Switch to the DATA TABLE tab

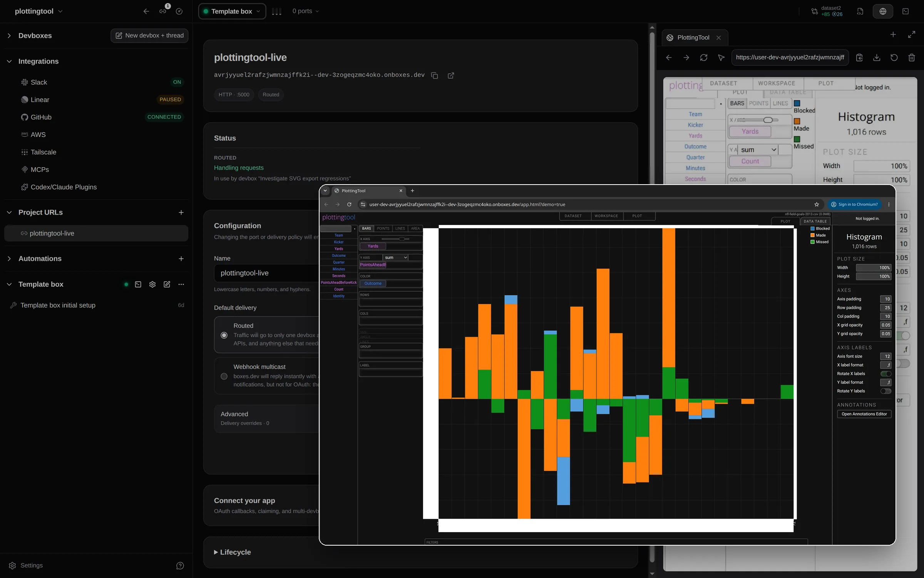pyautogui.click(x=815, y=221)
